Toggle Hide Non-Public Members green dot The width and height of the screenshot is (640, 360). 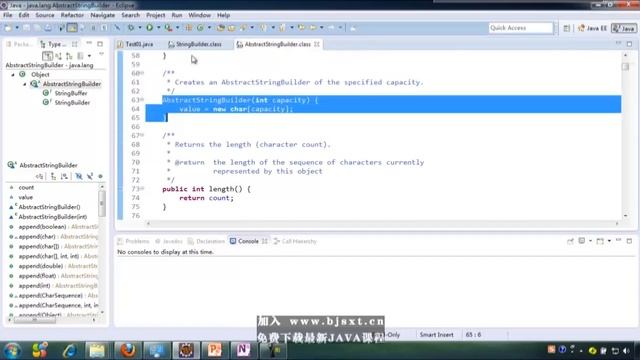(x=100, y=176)
